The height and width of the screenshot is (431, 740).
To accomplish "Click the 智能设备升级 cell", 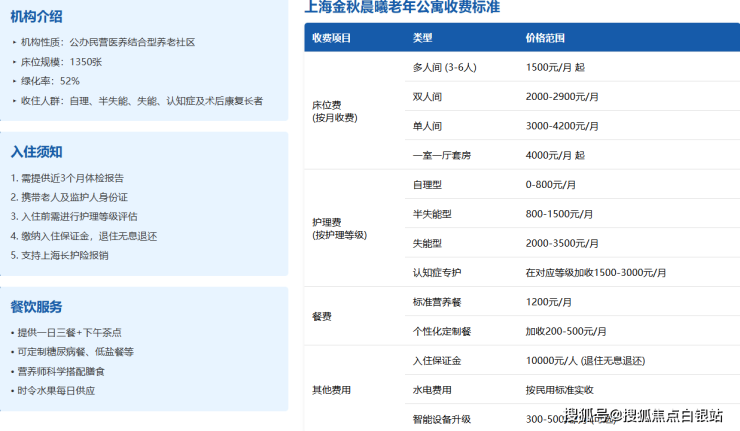I will pyautogui.click(x=442, y=419).
